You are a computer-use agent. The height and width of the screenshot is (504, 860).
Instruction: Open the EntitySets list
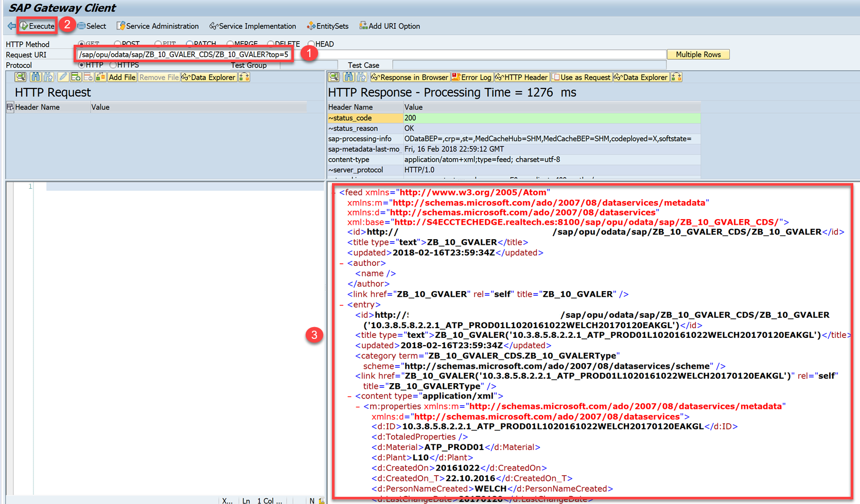327,26
